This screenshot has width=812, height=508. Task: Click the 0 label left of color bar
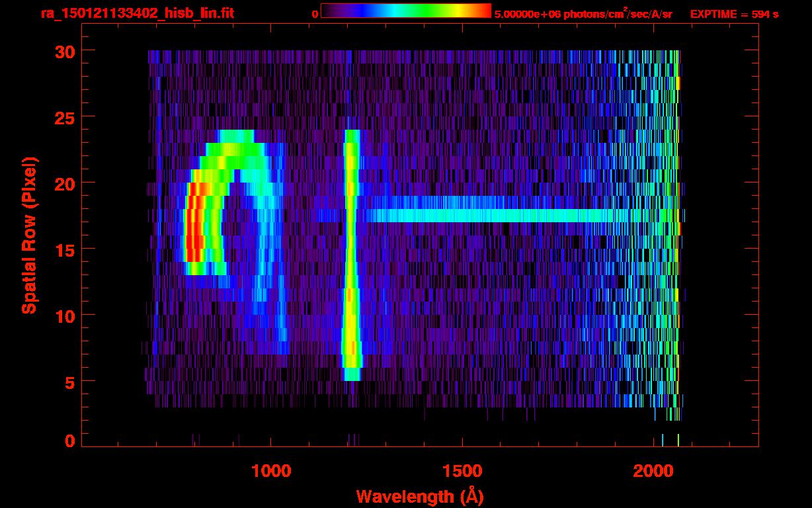[x=315, y=14]
